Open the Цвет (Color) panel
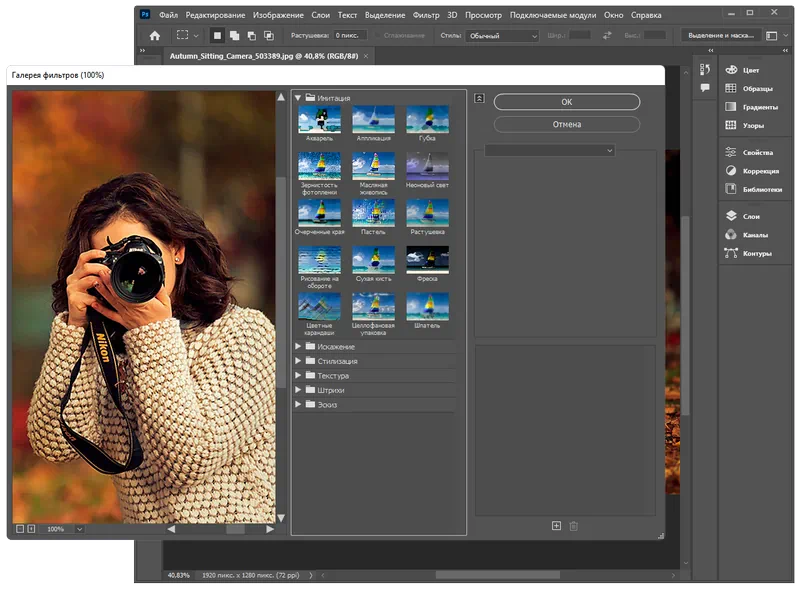Image resolution: width=800 pixels, height=590 pixels. (x=751, y=70)
